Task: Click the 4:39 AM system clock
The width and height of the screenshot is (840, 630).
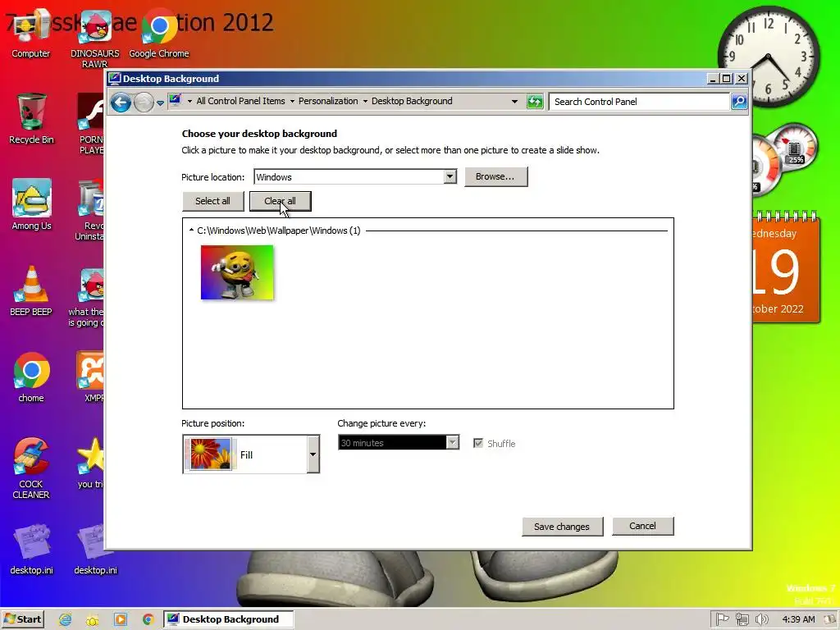Action: click(798, 619)
